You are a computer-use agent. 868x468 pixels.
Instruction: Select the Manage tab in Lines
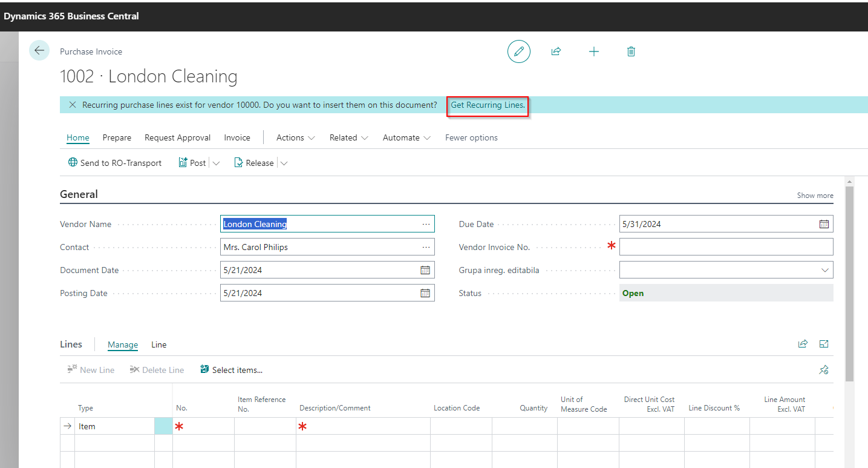tap(123, 344)
